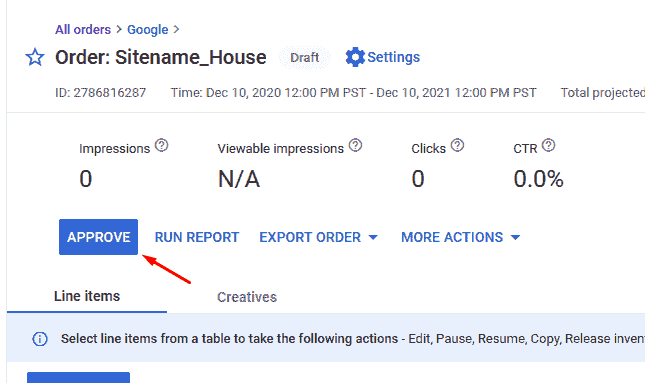Screen dimensions: 645x383
Task: Run report for this order
Action: [197, 237]
